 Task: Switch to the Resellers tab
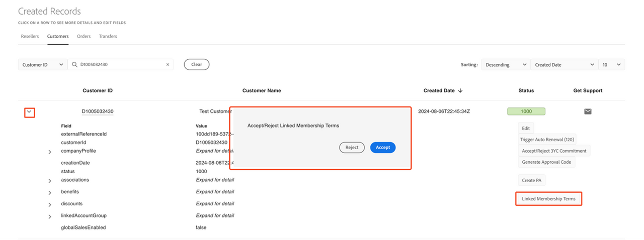[x=30, y=37]
